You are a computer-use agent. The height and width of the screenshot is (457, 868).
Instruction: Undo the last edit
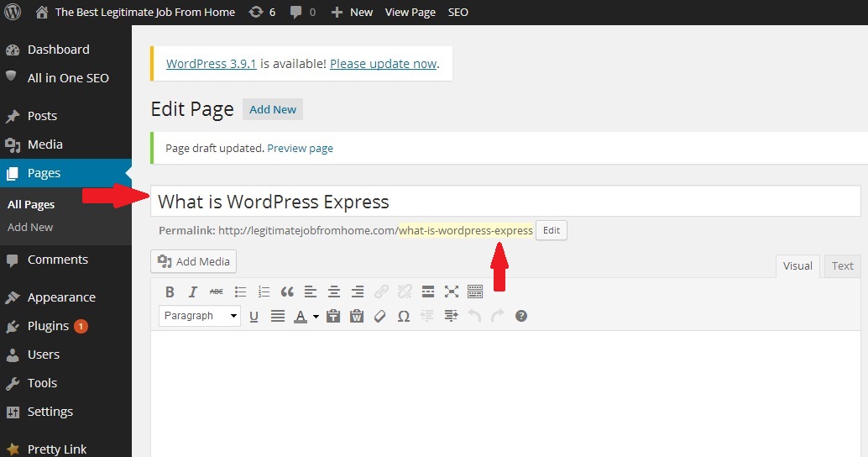(474, 317)
